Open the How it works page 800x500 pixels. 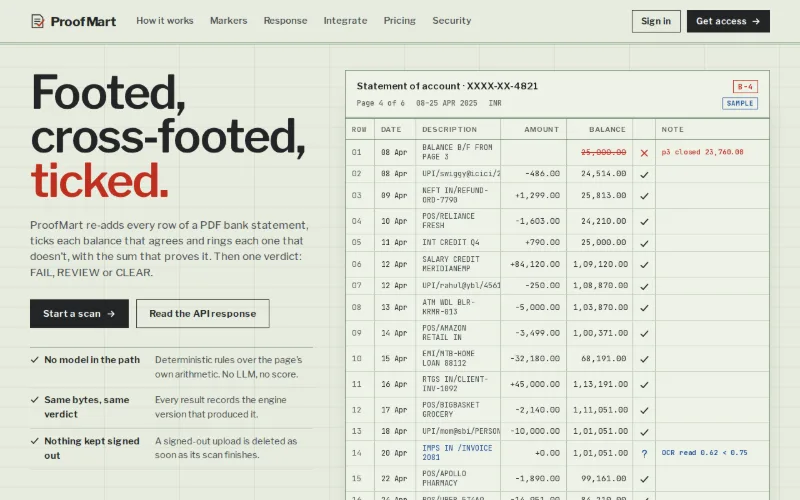165,21
